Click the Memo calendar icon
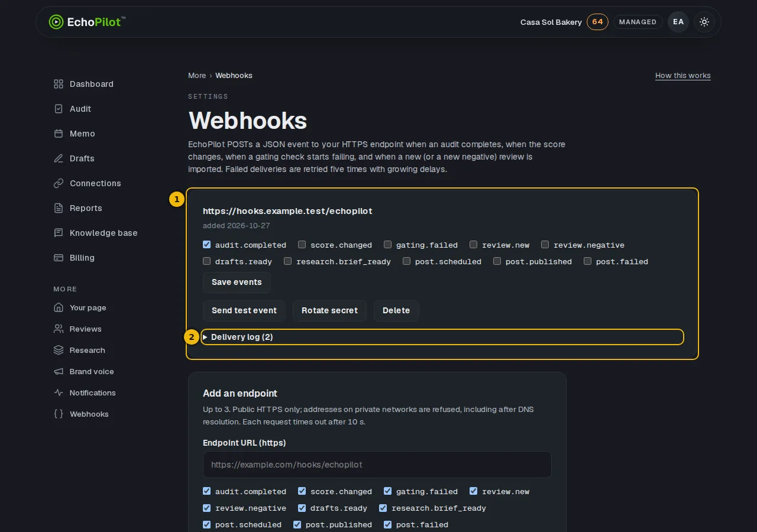757x532 pixels. [59, 134]
